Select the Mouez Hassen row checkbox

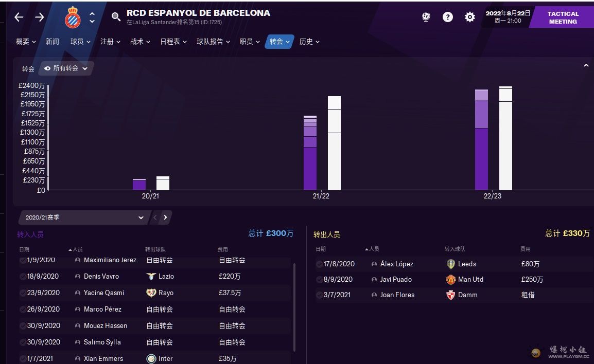pos(23,326)
